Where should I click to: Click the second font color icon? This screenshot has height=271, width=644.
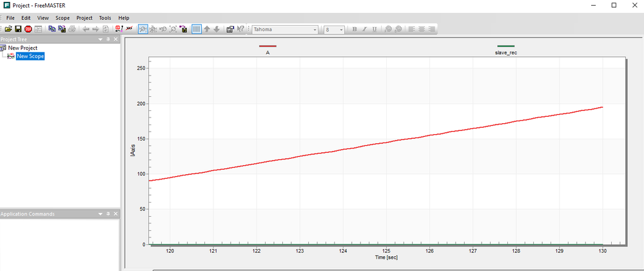click(x=398, y=29)
